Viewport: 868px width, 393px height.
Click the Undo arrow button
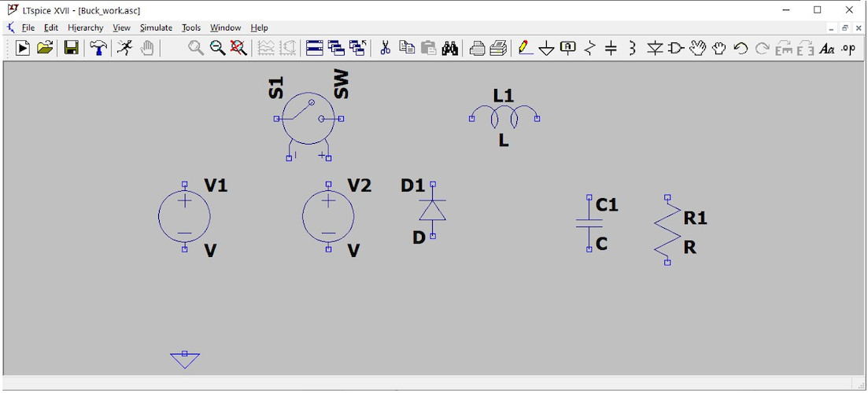pos(741,49)
